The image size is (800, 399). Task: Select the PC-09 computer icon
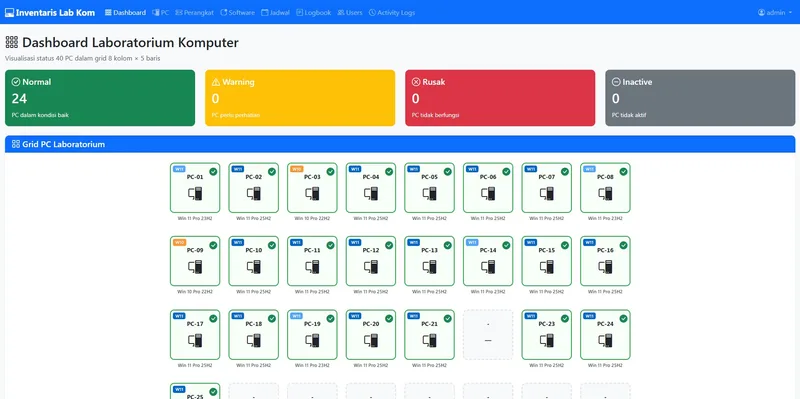tap(195, 267)
